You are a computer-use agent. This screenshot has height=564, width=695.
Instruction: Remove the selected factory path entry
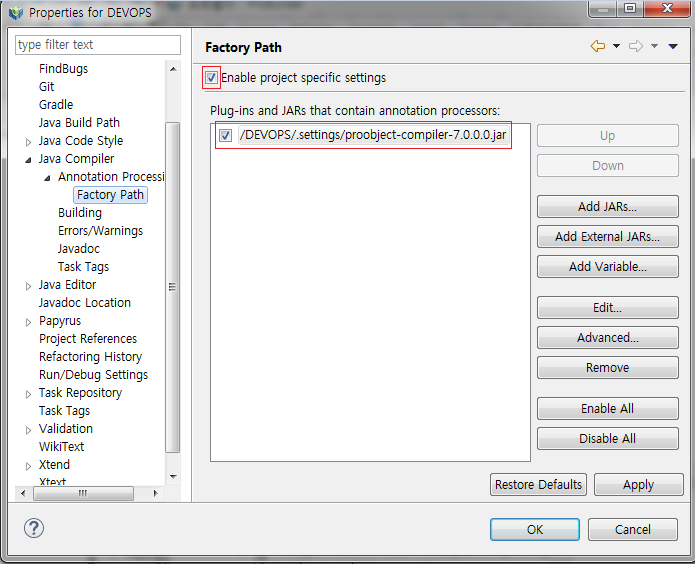pyautogui.click(x=608, y=368)
